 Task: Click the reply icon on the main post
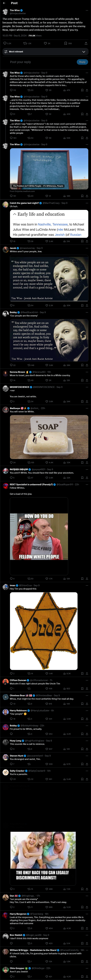(5, 43)
